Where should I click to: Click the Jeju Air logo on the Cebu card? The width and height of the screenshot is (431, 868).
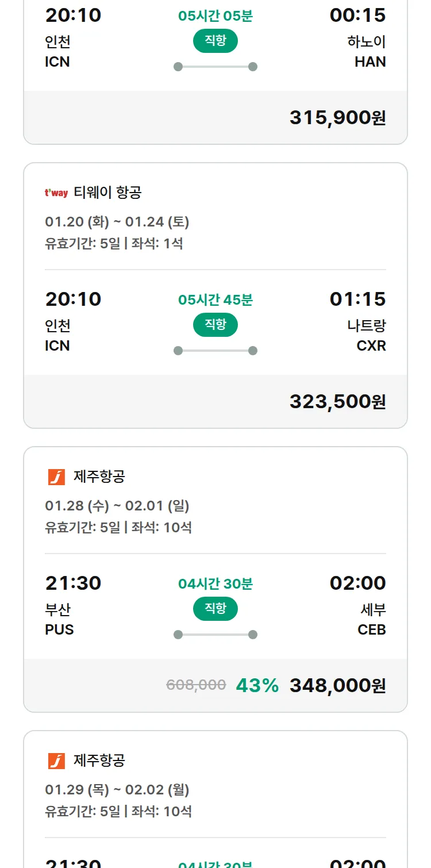click(56, 477)
